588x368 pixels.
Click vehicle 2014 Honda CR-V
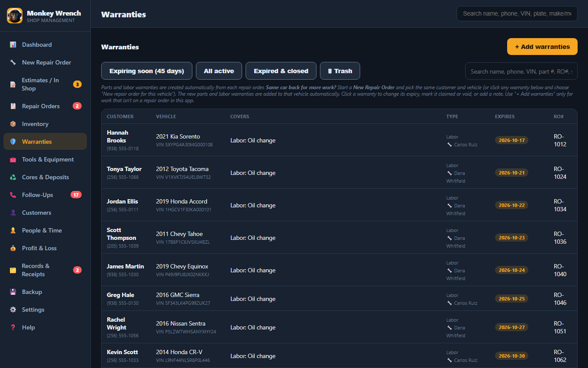point(179,352)
